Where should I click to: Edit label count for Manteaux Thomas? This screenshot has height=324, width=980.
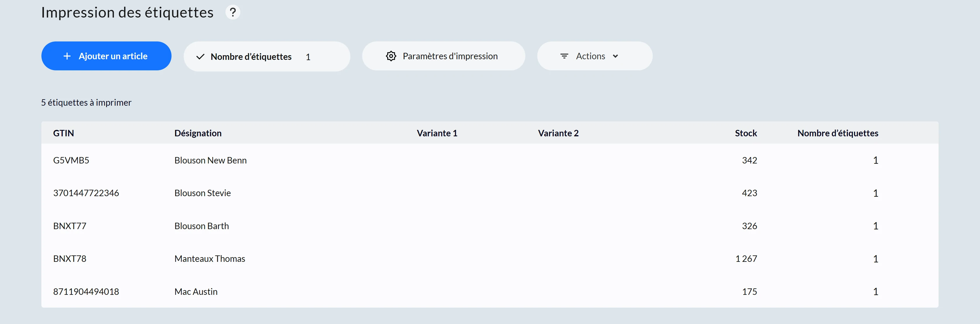(875, 259)
